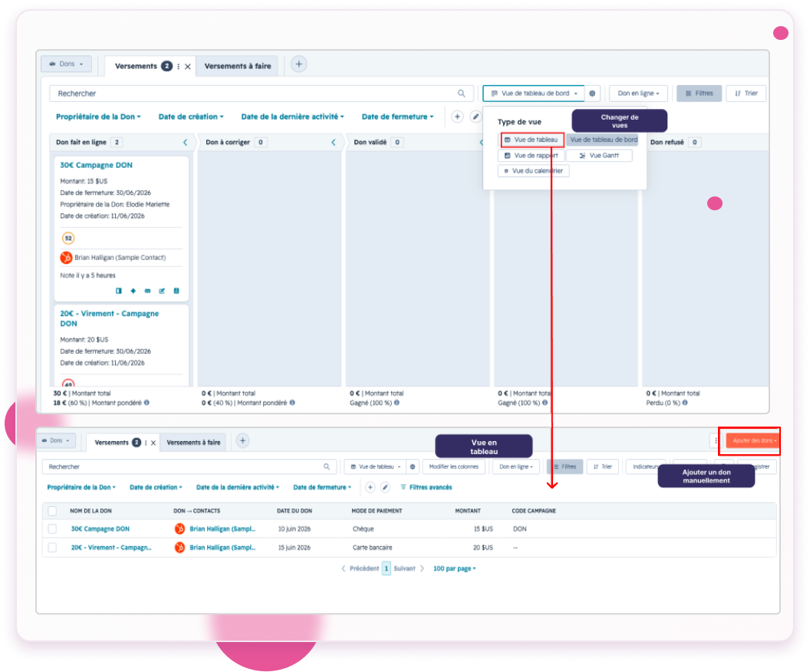Sort by MONTANT column header
810x672 pixels.
pyautogui.click(x=467, y=511)
